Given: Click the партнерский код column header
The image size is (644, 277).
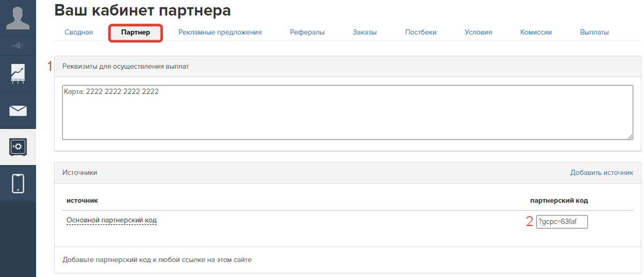Looking at the screenshot, I should point(559,200).
